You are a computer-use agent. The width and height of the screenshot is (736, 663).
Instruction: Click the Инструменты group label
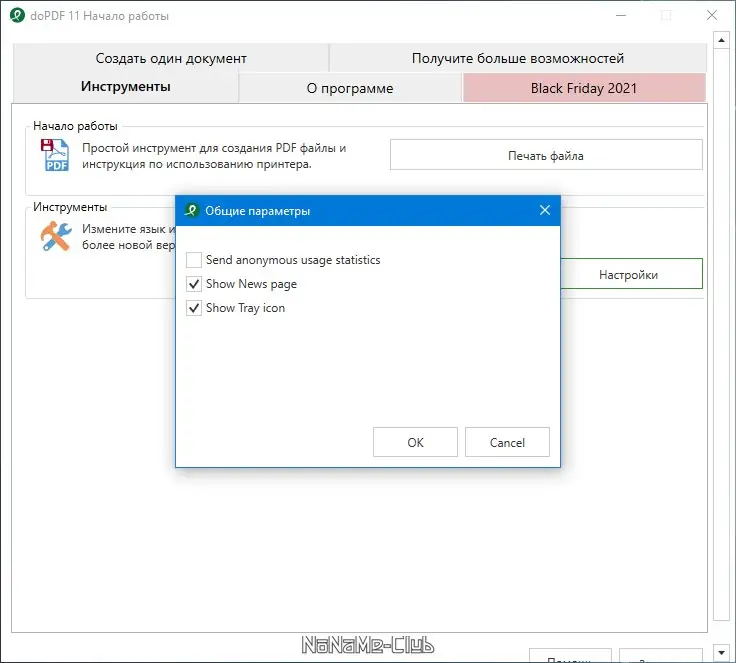[x=70, y=207]
